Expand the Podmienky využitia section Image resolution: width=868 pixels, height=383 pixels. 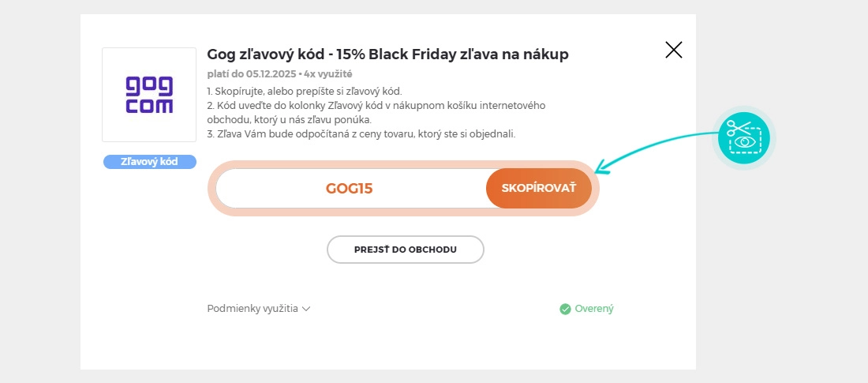click(x=253, y=309)
